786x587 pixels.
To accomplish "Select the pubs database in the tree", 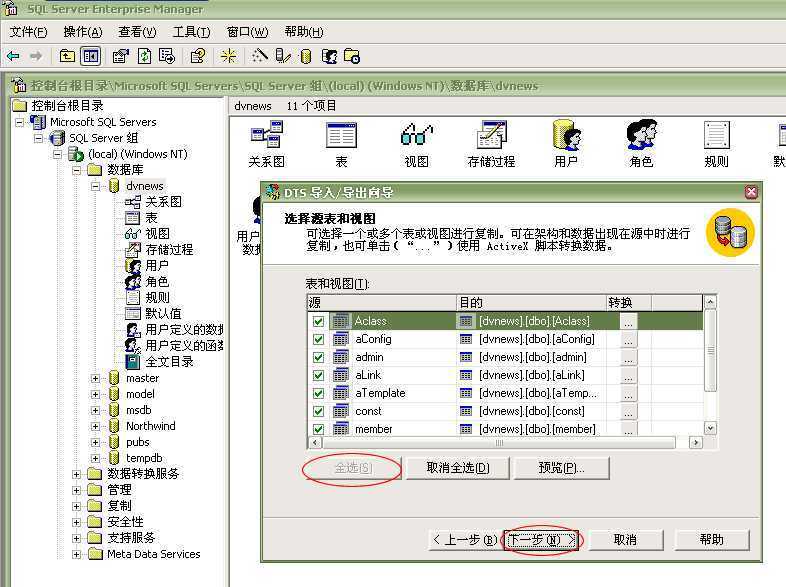I will pyautogui.click(x=138, y=443).
